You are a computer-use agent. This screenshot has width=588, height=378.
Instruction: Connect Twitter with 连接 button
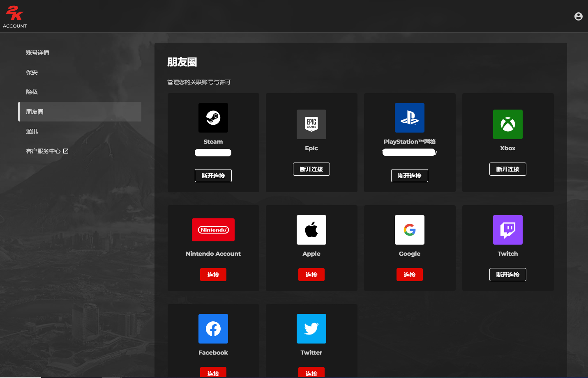[311, 373]
